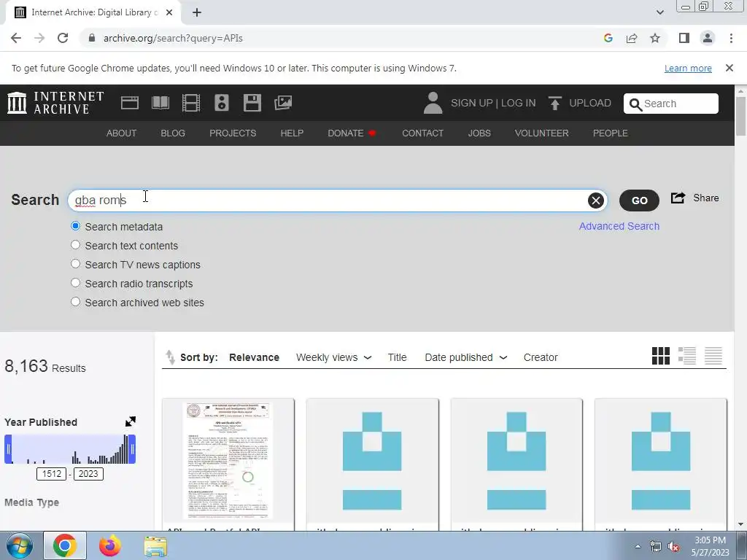The width and height of the screenshot is (747, 560).
Task: Click the top navbar Search box
Action: [671, 104]
